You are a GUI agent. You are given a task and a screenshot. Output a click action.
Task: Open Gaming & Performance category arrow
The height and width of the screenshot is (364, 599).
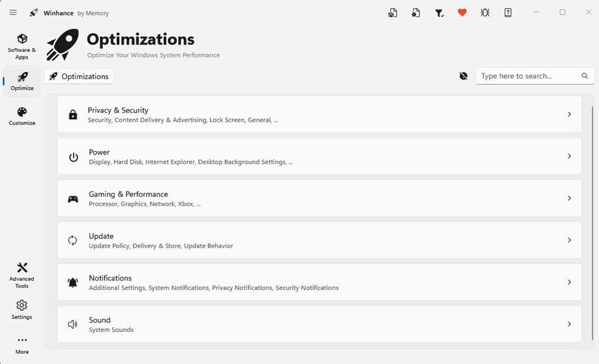569,198
